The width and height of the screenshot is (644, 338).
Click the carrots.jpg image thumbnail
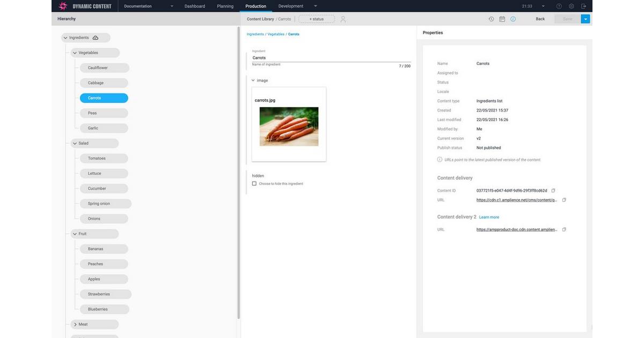pyautogui.click(x=289, y=127)
